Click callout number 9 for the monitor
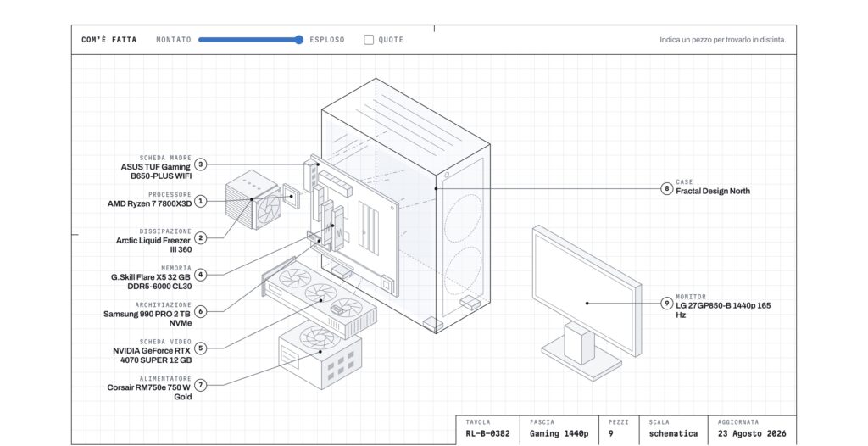The height and width of the screenshot is (446, 868). coord(667,303)
